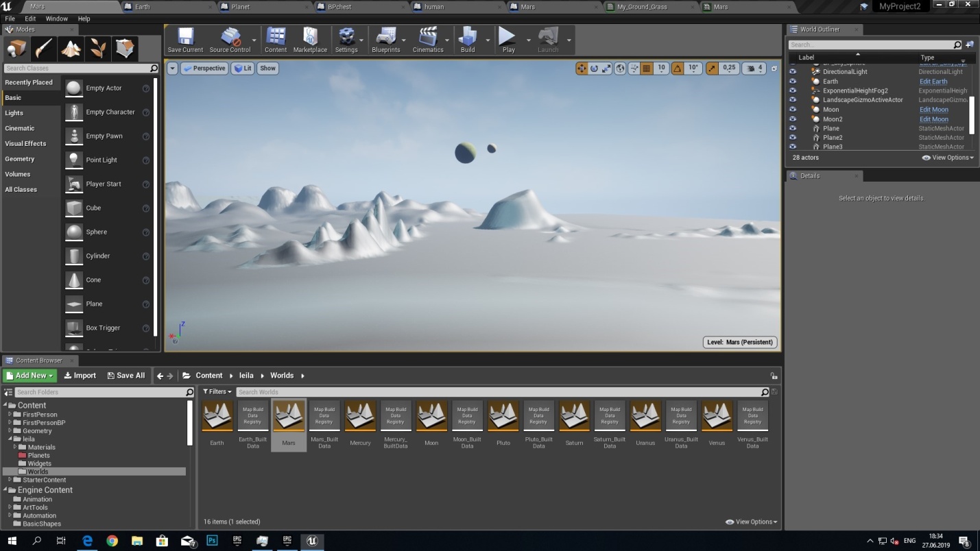Click Import in Content Browser

80,376
